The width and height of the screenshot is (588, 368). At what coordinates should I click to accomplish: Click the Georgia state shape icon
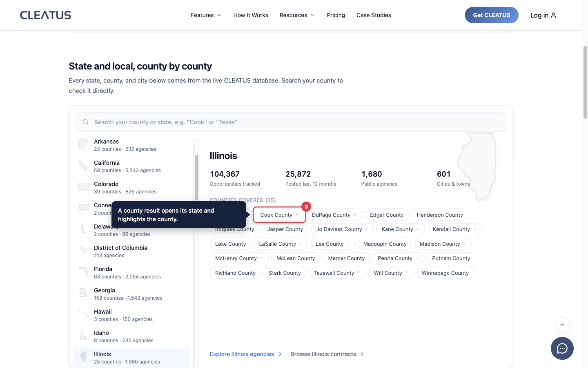pyautogui.click(x=83, y=293)
